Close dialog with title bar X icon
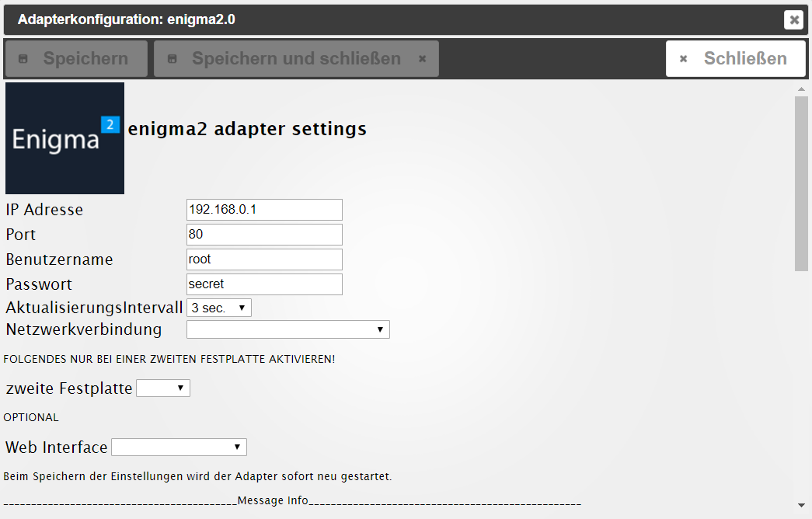This screenshot has height=519, width=812. pos(793,19)
